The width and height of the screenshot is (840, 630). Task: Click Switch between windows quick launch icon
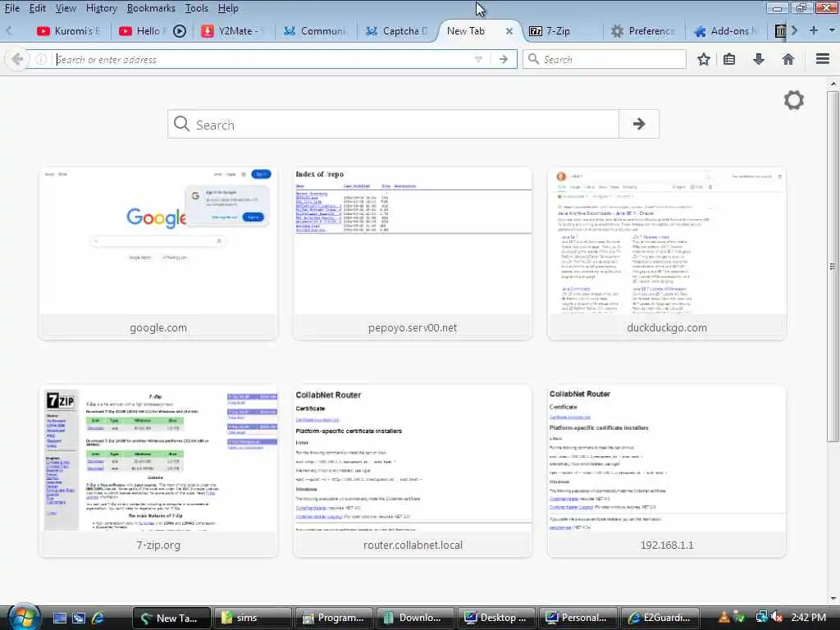(x=79, y=618)
